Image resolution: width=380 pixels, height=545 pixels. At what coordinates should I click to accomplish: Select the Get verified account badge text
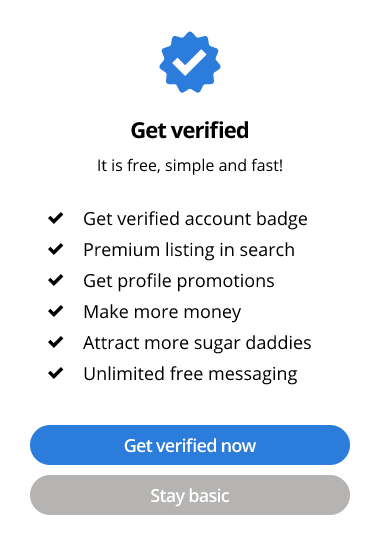(195, 219)
